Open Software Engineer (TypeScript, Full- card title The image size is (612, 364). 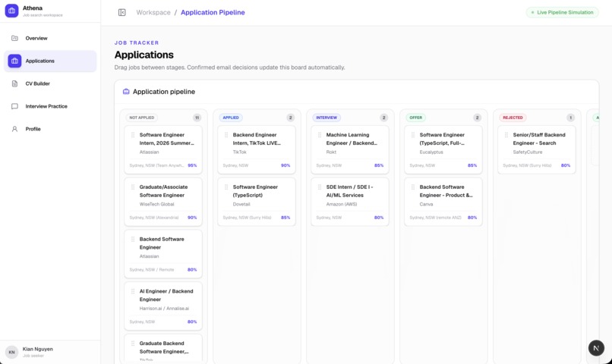click(x=442, y=139)
